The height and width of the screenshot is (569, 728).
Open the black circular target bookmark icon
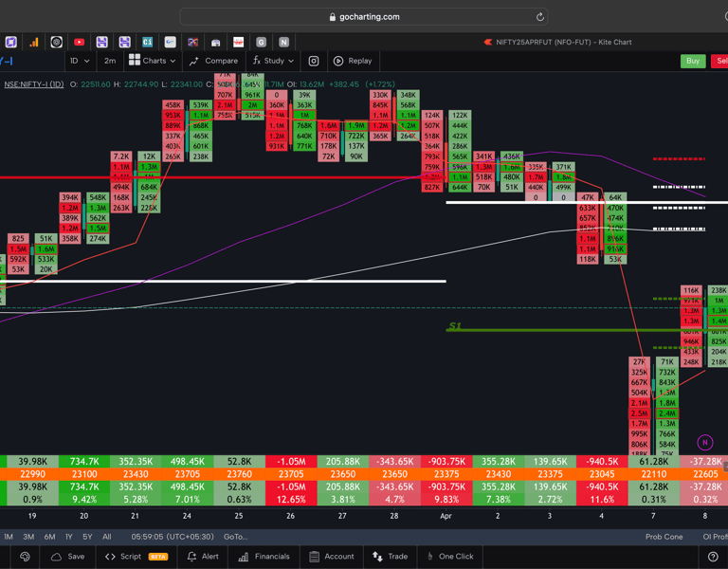tap(56, 43)
